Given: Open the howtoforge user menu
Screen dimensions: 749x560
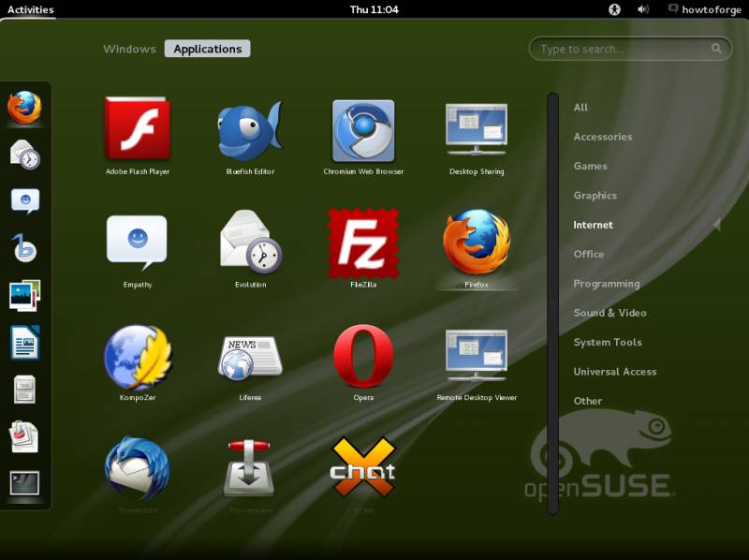Looking at the screenshot, I should [x=705, y=9].
